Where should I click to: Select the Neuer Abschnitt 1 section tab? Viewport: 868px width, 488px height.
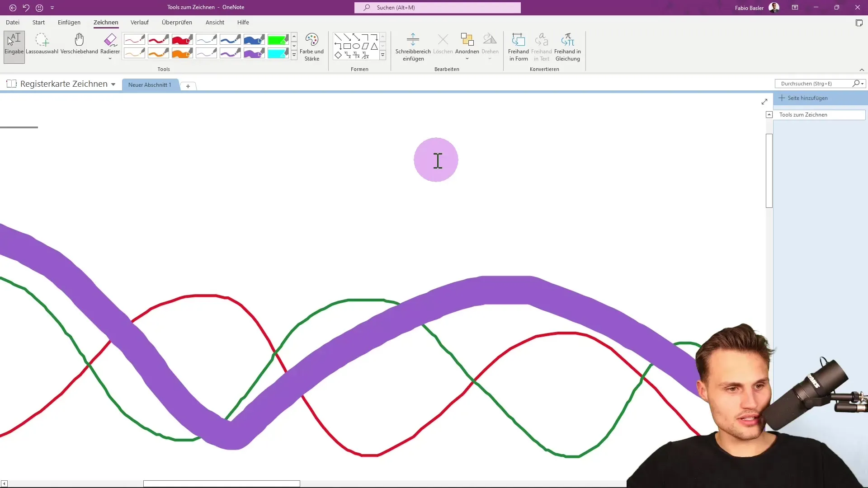click(150, 85)
